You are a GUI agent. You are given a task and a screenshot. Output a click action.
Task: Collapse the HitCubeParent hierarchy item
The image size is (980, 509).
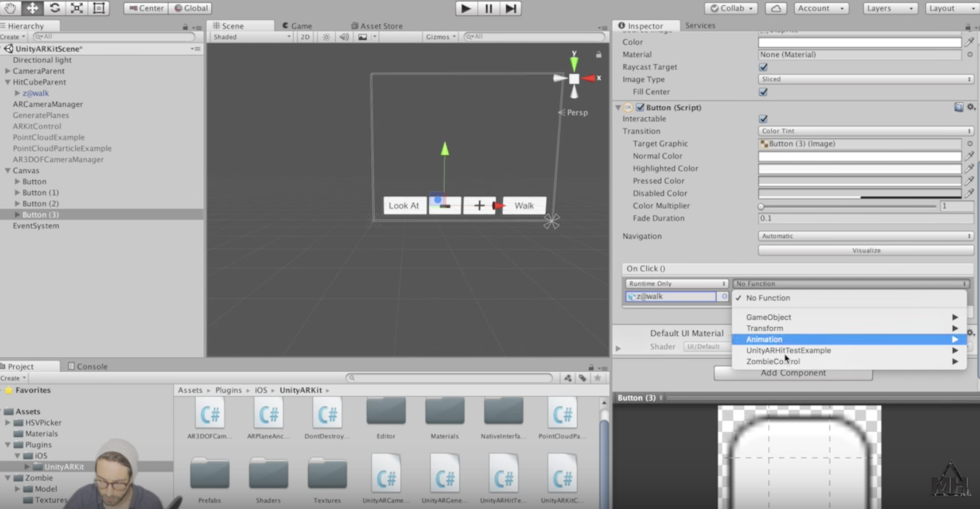pyautogui.click(x=7, y=82)
